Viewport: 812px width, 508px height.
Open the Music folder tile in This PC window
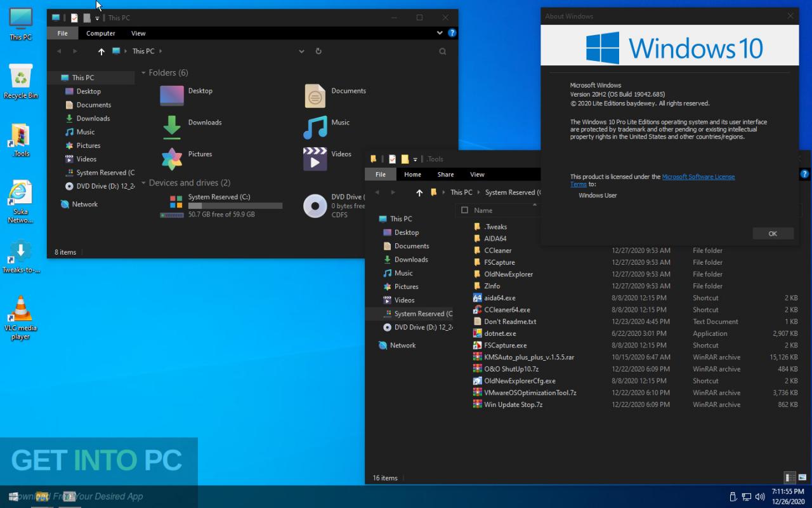[x=327, y=126]
